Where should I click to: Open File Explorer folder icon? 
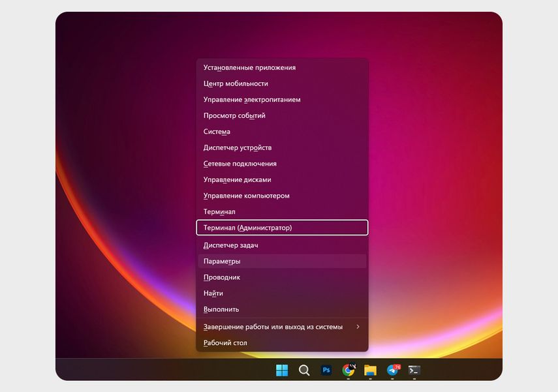coord(370,370)
